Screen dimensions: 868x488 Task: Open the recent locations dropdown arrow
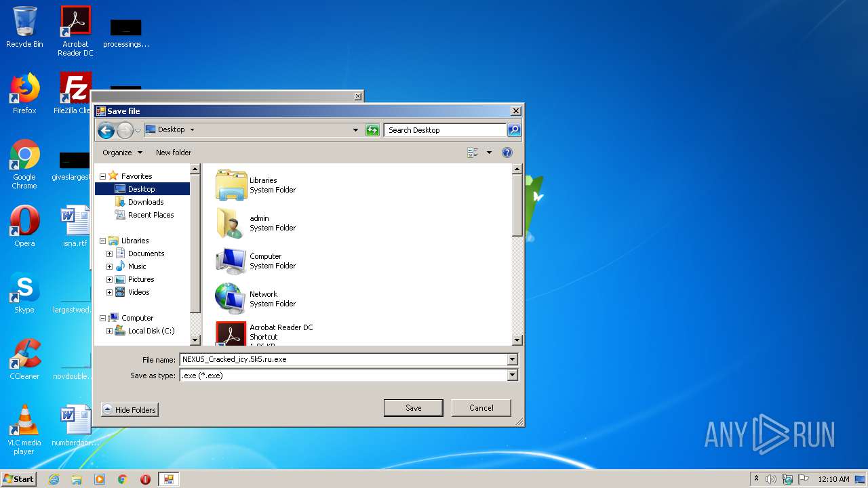138,130
